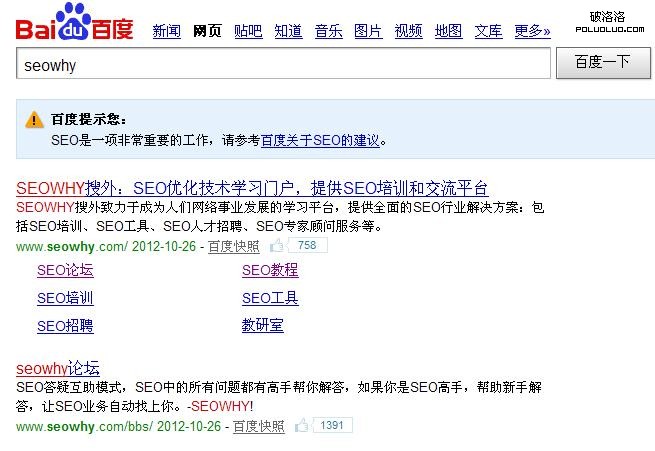The height and width of the screenshot is (451, 655).
Task: Open the 视频 tab
Action: 408,31
